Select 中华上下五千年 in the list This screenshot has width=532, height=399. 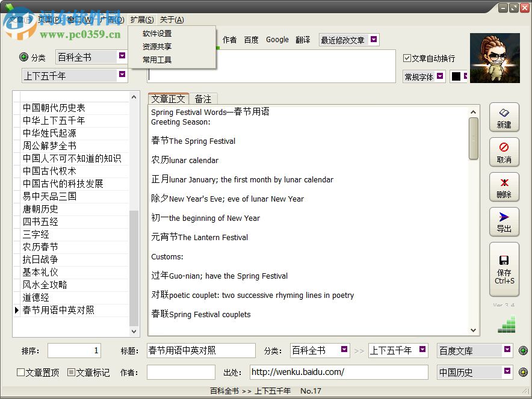pyautogui.click(x=75, y=120)
